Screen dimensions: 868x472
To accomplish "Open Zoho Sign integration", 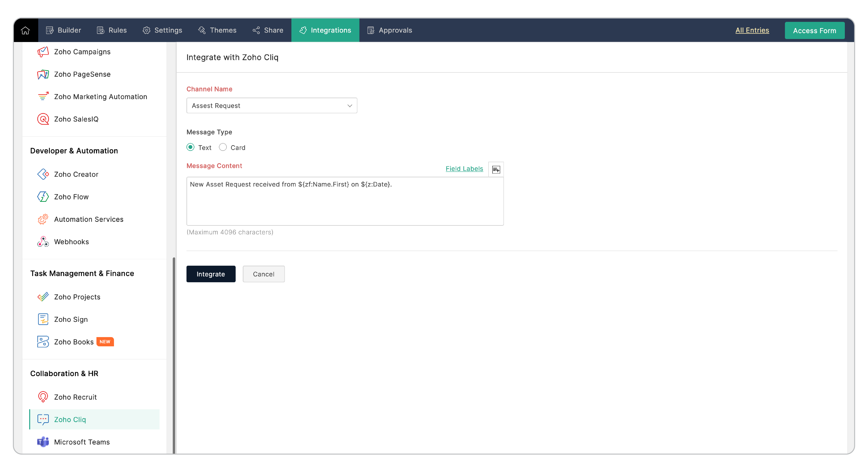I will (x=71, y=319).
